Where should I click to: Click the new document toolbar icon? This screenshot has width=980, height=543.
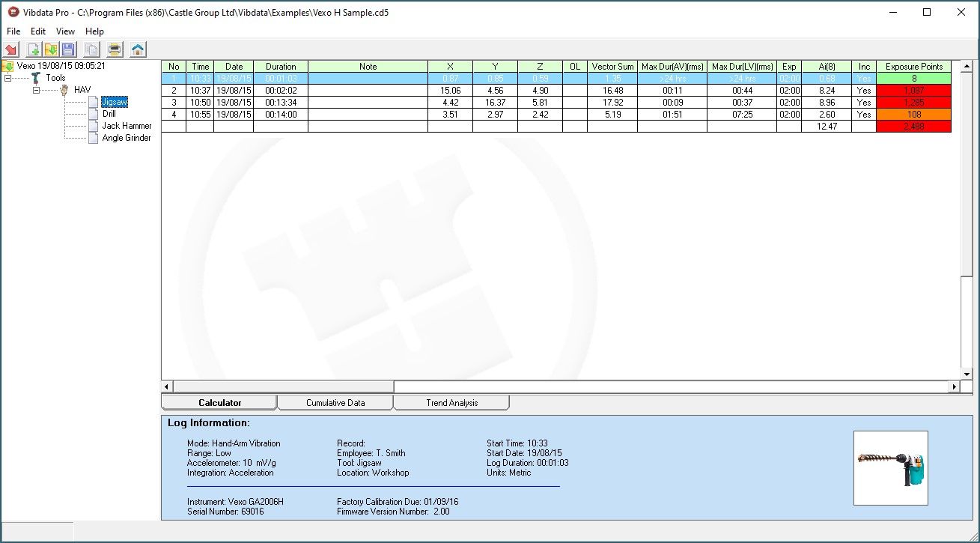tap(33, 50)
